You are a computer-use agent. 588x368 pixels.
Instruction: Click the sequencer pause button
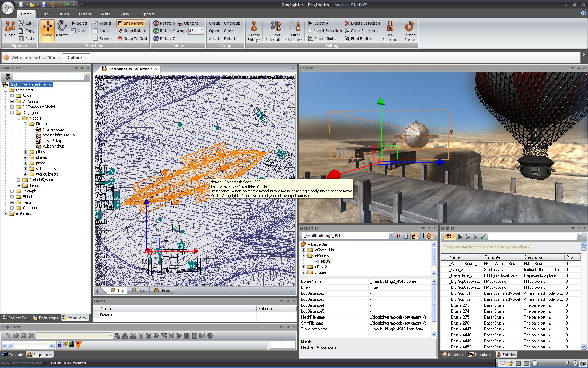187,336
